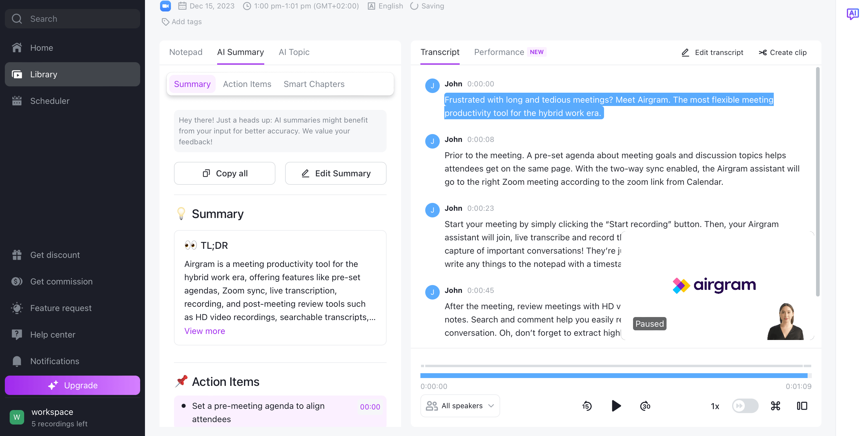This screenshot has width=868, height=436.
Task: Click the transcript vertical scrollbar
Action: (x=818, y=182)
